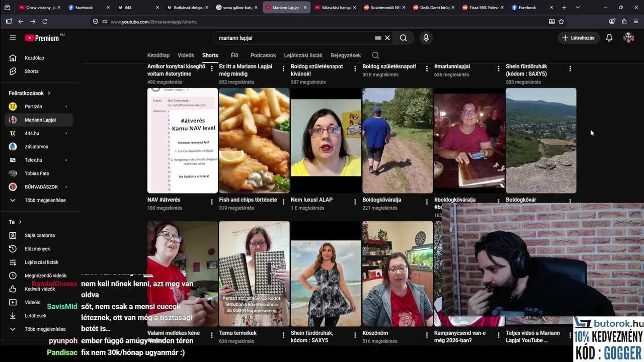Click the YouTube Premium logo
Image resolution: width=644 pixels, height=362 pixels.
click(x=43, y=38)
